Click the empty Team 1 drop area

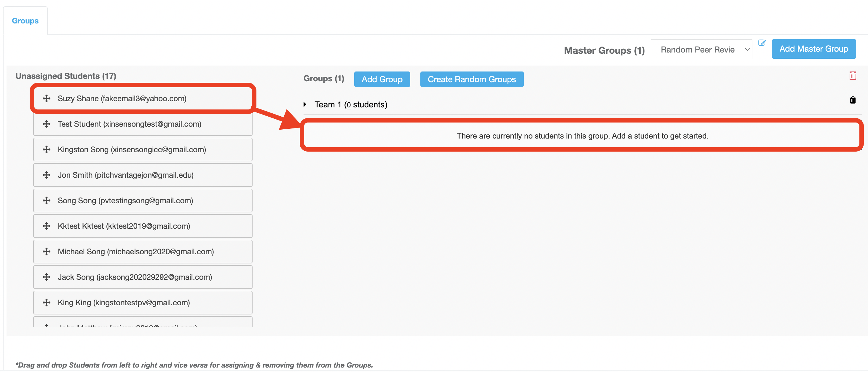click(x=582, y=136)
